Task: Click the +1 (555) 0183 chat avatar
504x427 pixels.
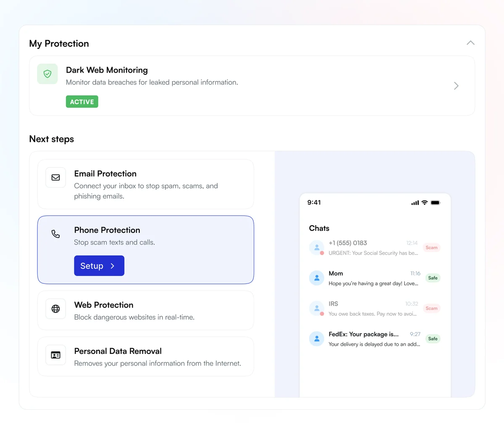Action: point(317,248)
